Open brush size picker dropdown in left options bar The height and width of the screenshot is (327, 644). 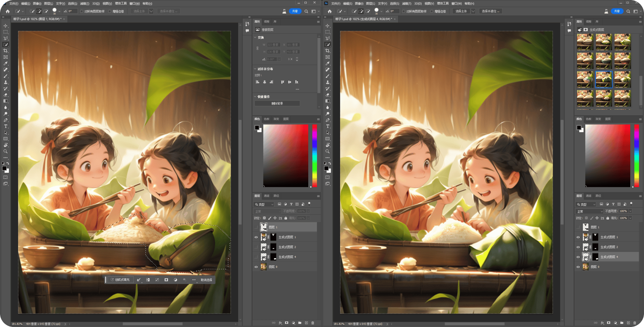pyautogui.click(x=59, y=11)
